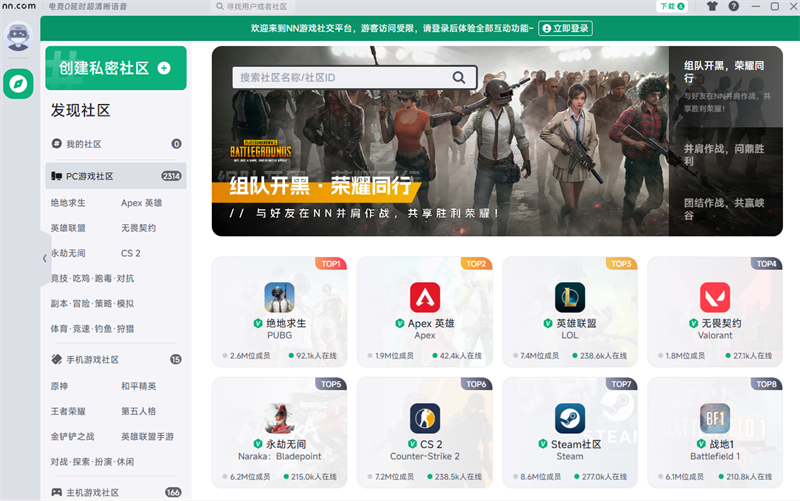Screen dimensions: 800x501
Task: Select PC游戏社区 category
Action: (x=116, y=176)
